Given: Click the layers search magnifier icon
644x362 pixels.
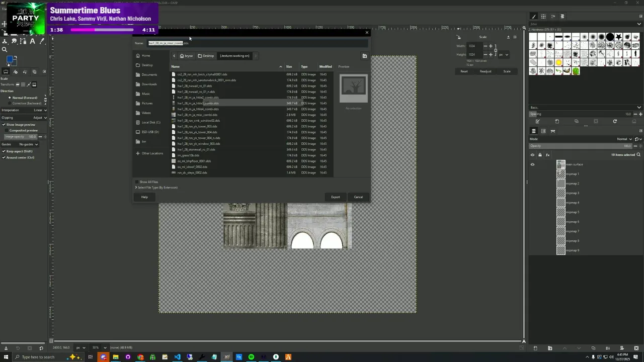Looking at the screenshot, I should [x=638, y=155].
